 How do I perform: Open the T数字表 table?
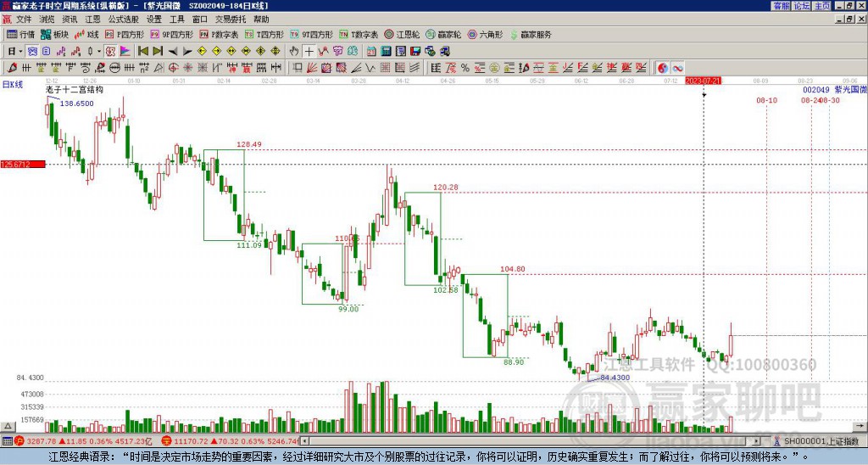pyautogui.click(x=359, y=34)
